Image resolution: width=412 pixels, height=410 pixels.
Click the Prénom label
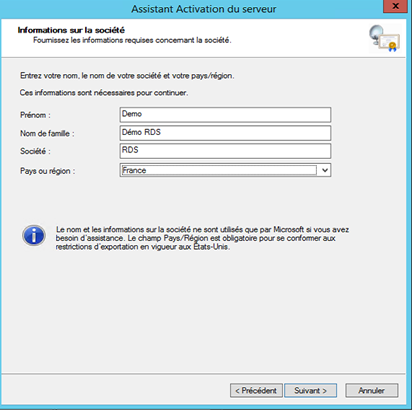pos(35,115)
